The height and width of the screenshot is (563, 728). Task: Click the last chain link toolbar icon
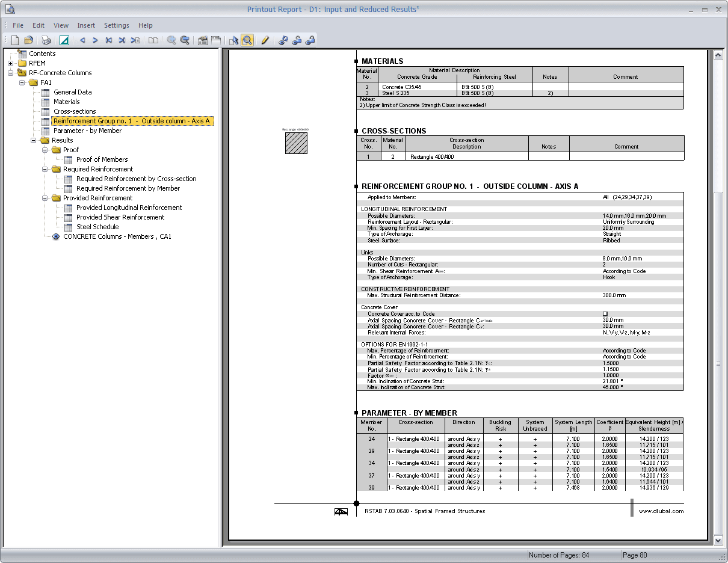click(310, 40)
